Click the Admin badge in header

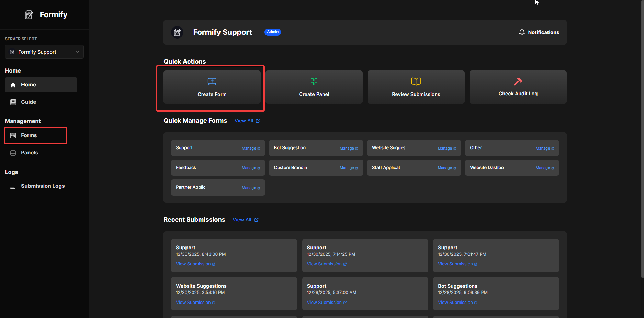[x=273, y=32]
